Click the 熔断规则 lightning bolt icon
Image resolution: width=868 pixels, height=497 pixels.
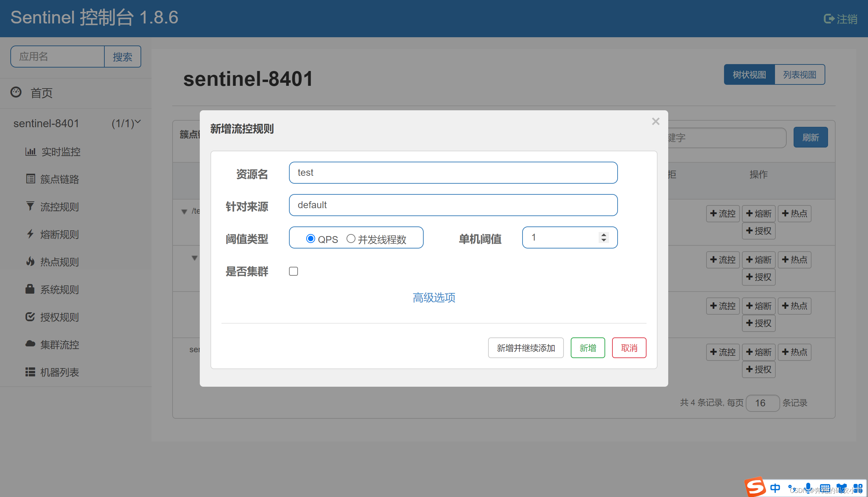point(30,234)
